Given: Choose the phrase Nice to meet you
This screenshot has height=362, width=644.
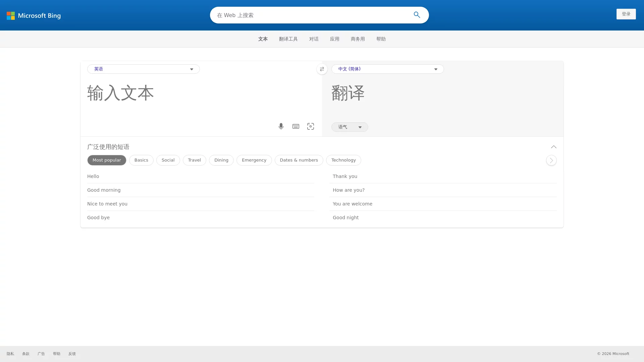Looking at the screenshot, I should (107, 204).
